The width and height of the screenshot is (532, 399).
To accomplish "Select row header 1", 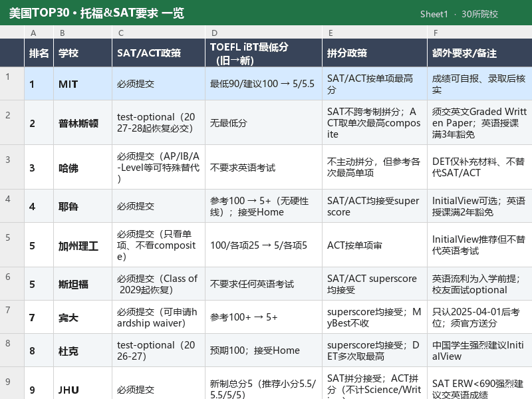I will pyautogui.click(x=12, y=84).
